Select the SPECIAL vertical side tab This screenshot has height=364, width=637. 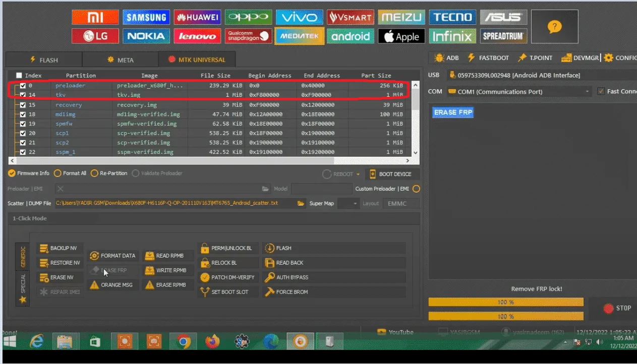pyautogui.click(x=23, y=287)
